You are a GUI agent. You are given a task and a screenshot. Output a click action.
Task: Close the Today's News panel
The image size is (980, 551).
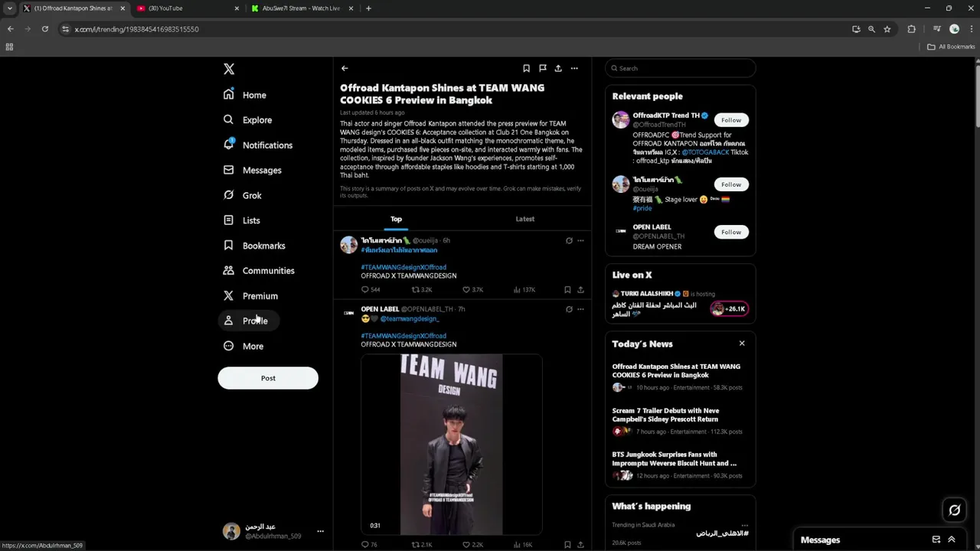[742, 344]
